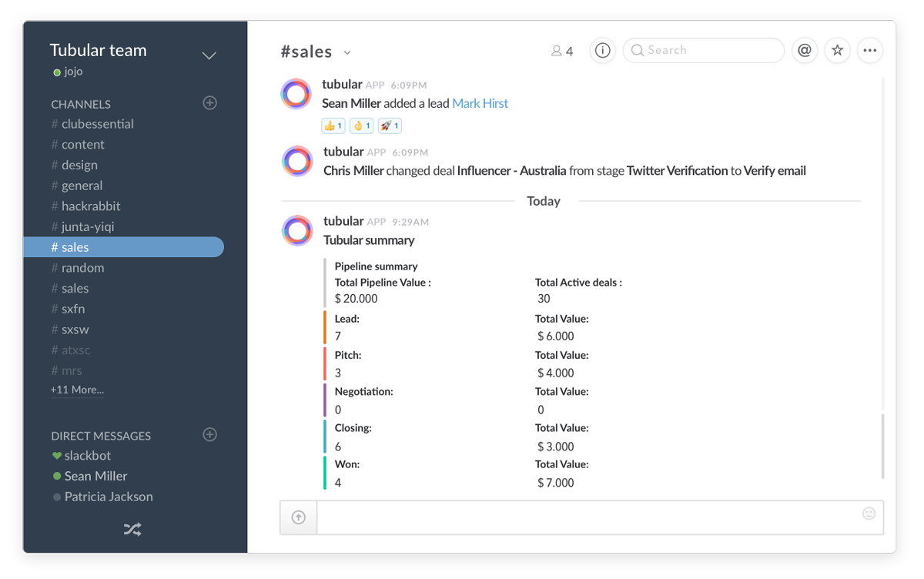924x579 pixels.
Task: Toggle the rocket reaction
Action: pyautogui.click(x=390, y=126)
